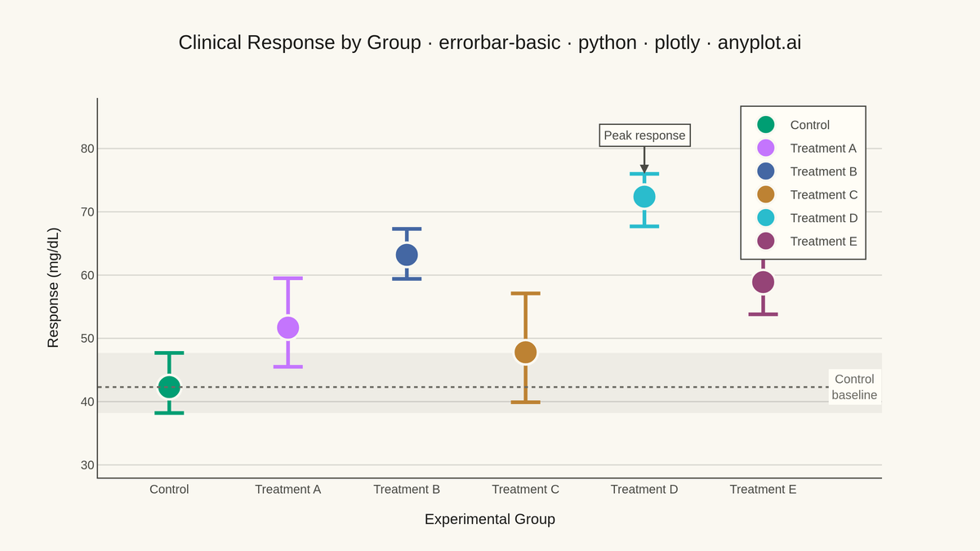The image size is (980, 551).
Task: Click the Treatment B x-axis tick label
Action: 407,489
